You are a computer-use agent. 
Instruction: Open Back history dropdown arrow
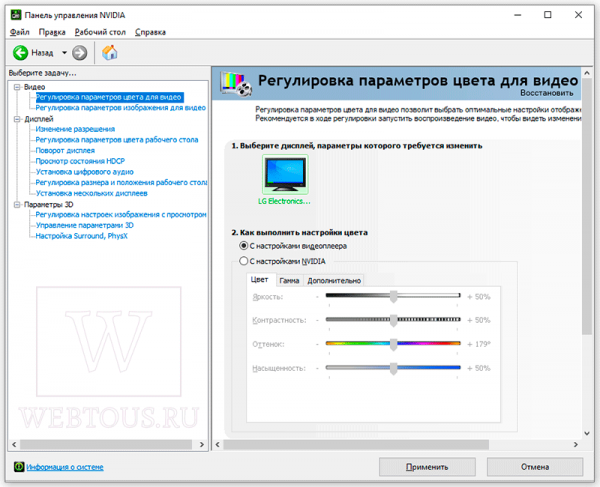pos(64,53)
